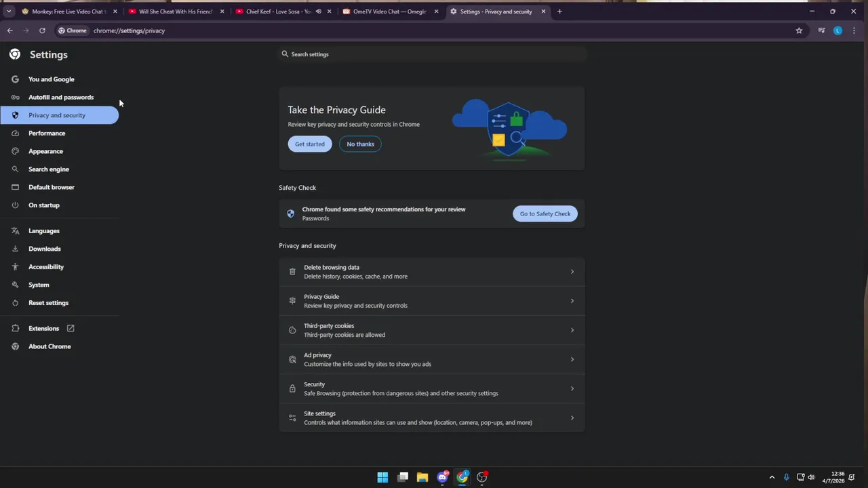Open Performance settings section
The width and height of the screenshot is (868, 488).
(47, 133)
